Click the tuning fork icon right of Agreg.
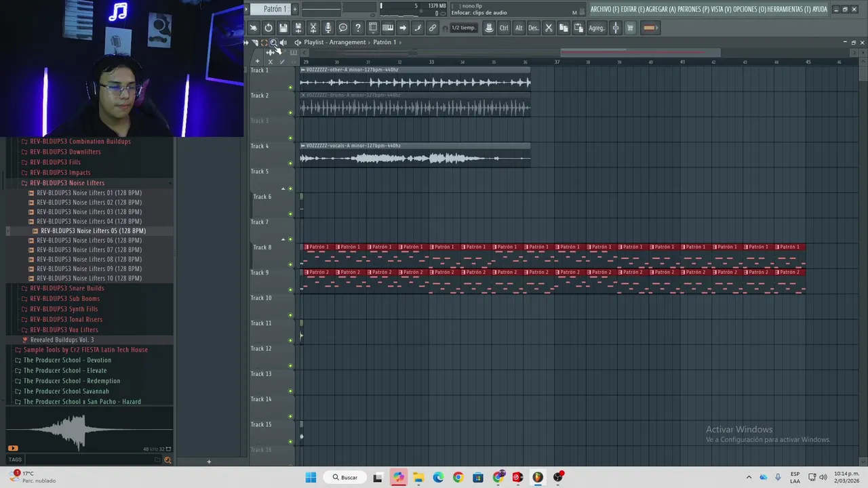This screenshot has height=488, width=868. [x=616, y=28]
